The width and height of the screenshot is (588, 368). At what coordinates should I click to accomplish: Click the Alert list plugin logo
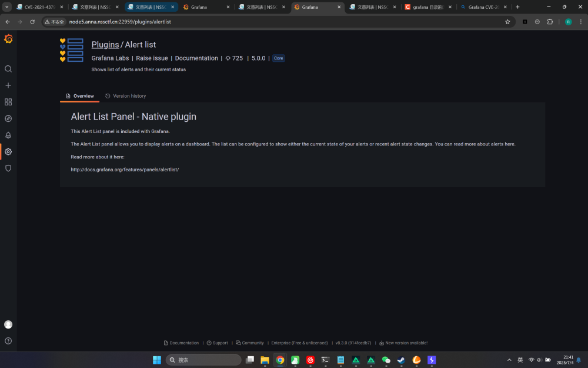[x=71, y=50]
